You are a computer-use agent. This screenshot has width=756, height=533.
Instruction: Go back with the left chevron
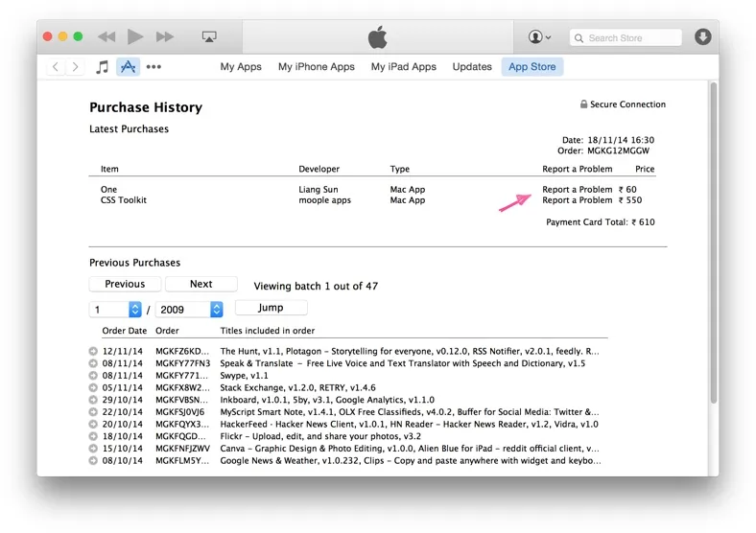[56, 66]
